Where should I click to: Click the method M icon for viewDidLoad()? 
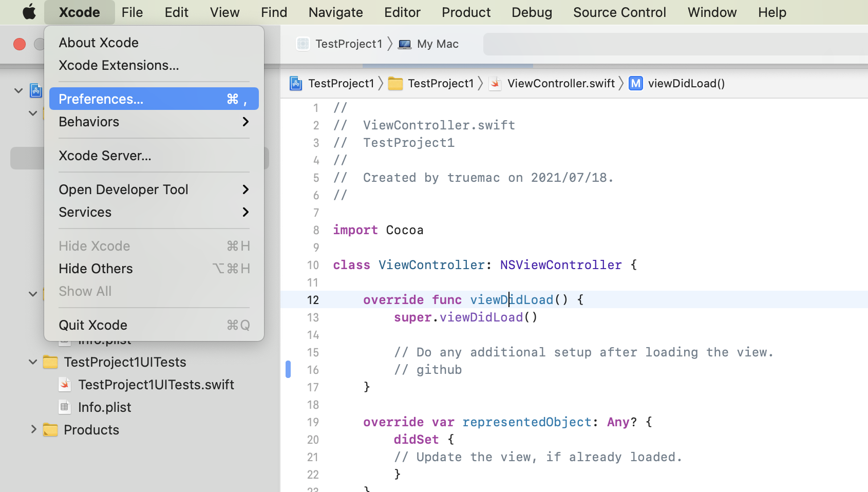click(636, 83)
